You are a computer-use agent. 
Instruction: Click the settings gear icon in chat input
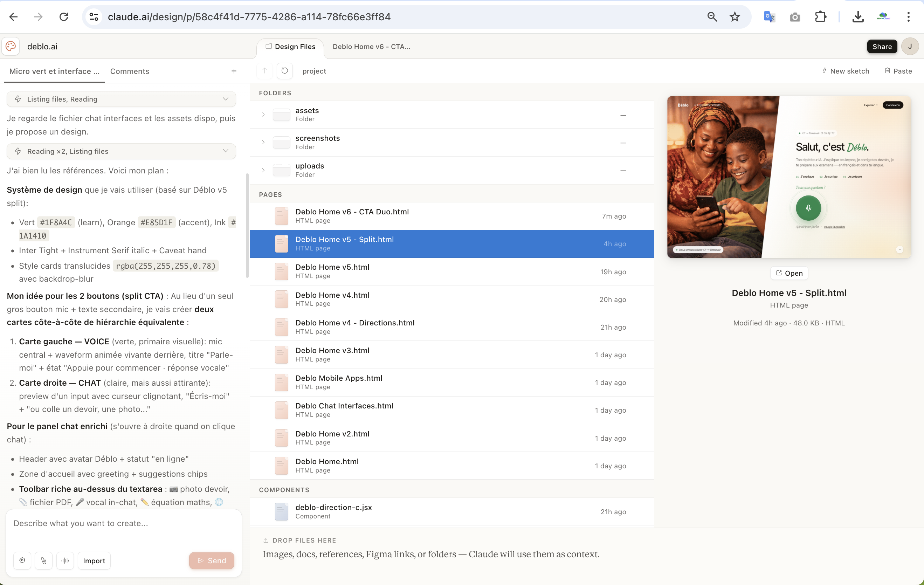point(22,560)
